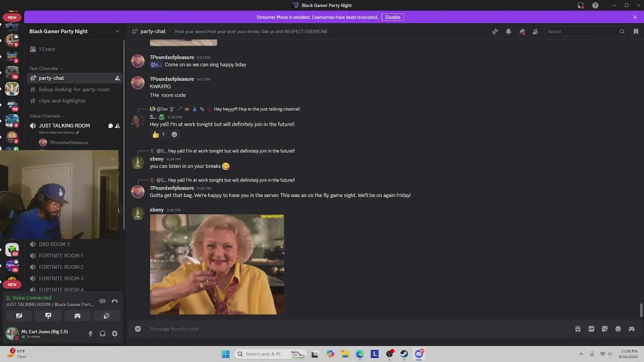Invite people to party-chat channel
The image size is (644, 362).
[x=117, y=78]
